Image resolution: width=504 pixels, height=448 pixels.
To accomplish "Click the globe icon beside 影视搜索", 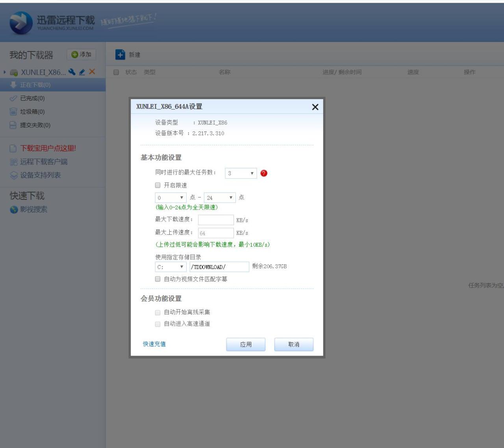I will point(14,210).
